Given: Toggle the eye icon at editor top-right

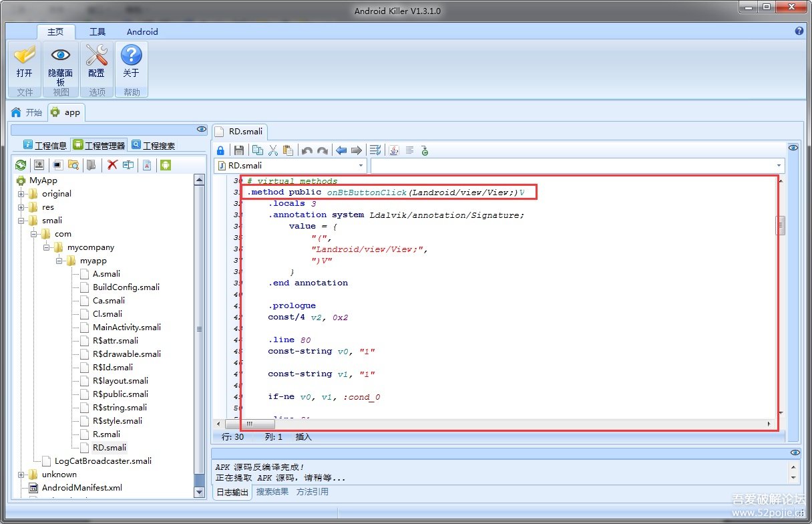Looking at the screenshot, I should pyautogui.click(x=793, y=148).
